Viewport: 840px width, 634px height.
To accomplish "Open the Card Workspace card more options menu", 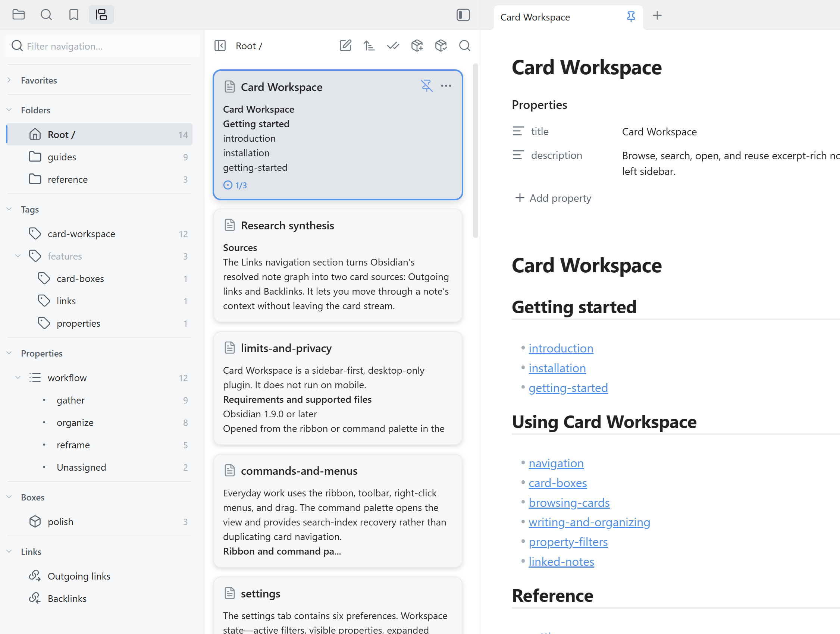I will pyautogui.click(x=446, y=86).
